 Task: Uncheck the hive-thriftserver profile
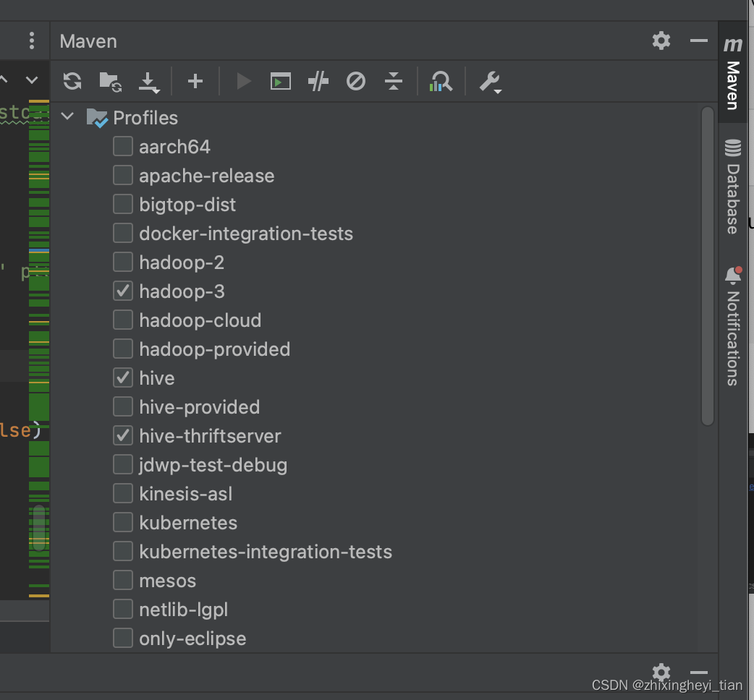pyautogui.click(x=123, y=436)
